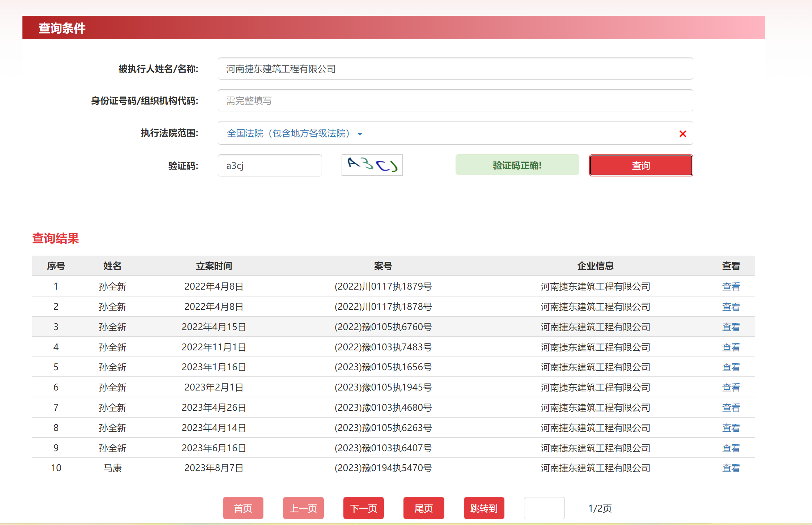812x525 pixels.
Task: Click the 验证码正确! status banner
Action: coord(517,165)
